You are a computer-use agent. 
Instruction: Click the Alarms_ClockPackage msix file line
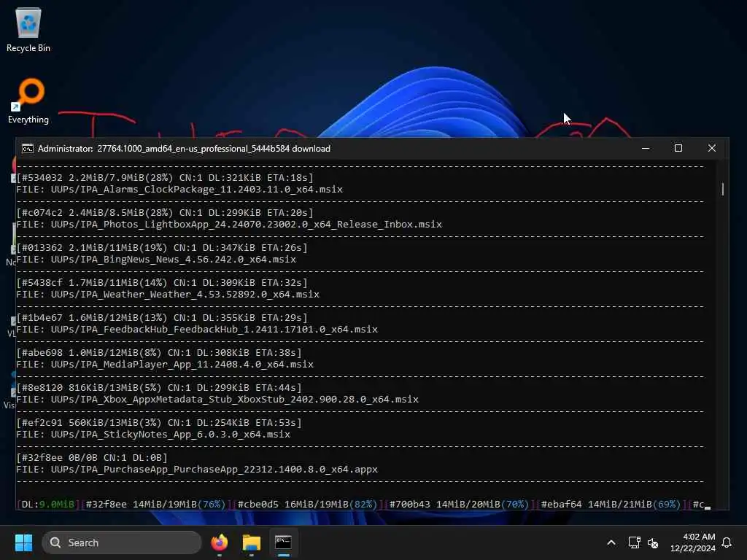pos(179,190)
